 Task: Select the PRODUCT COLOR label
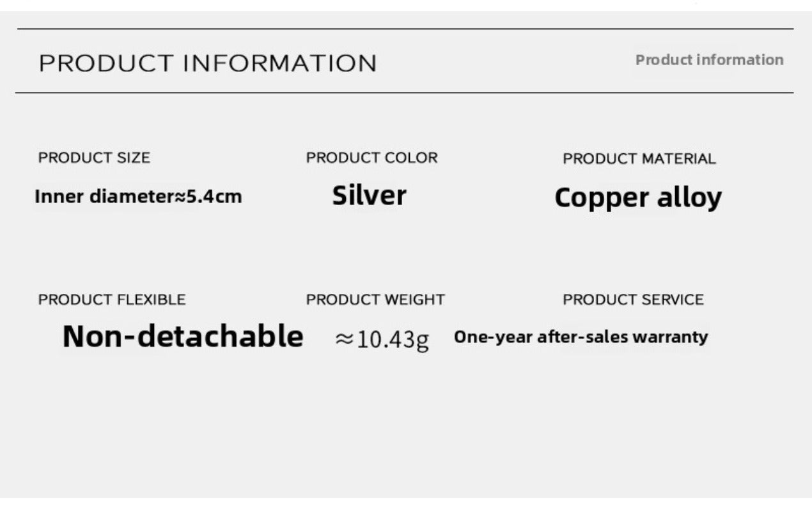pos(371,158)
